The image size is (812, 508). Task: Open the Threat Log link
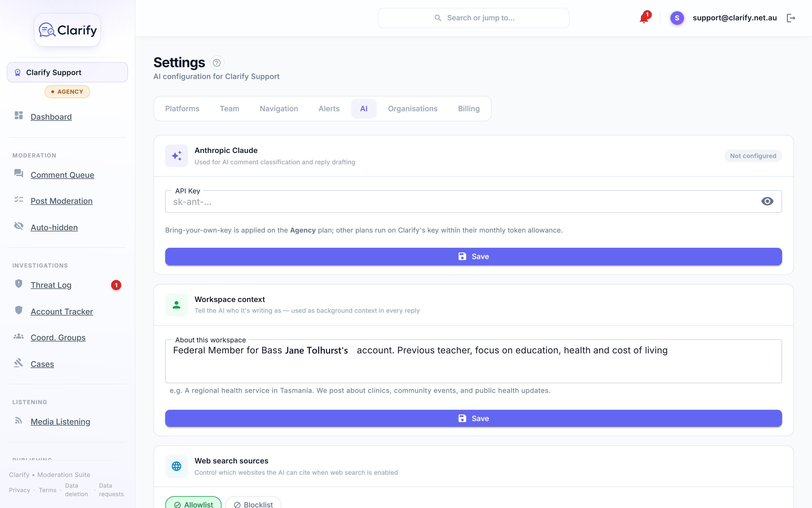point(51,285)
